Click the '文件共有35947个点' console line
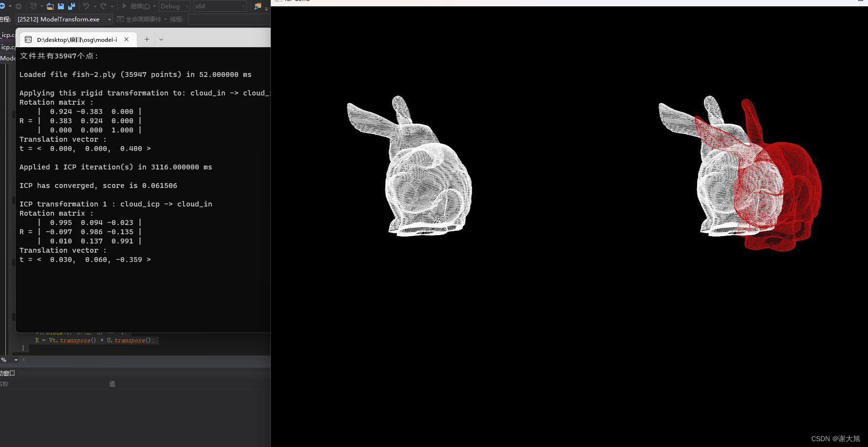 coord(58,56)
